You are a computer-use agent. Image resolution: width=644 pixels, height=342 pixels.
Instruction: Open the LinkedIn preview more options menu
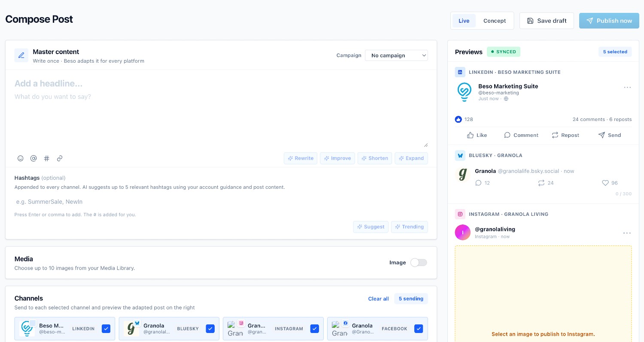(x=627, y=88)
